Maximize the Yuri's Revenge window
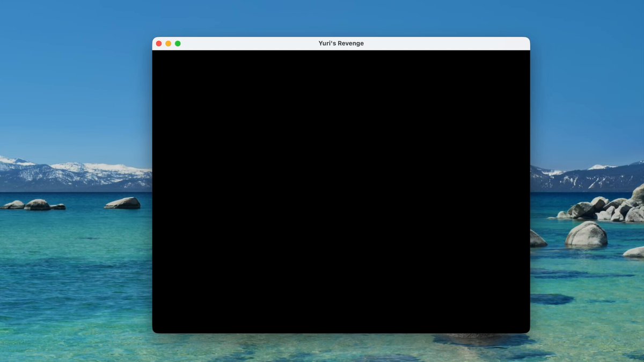This screenshot has height=362, width=644. [x=178, y=43]
